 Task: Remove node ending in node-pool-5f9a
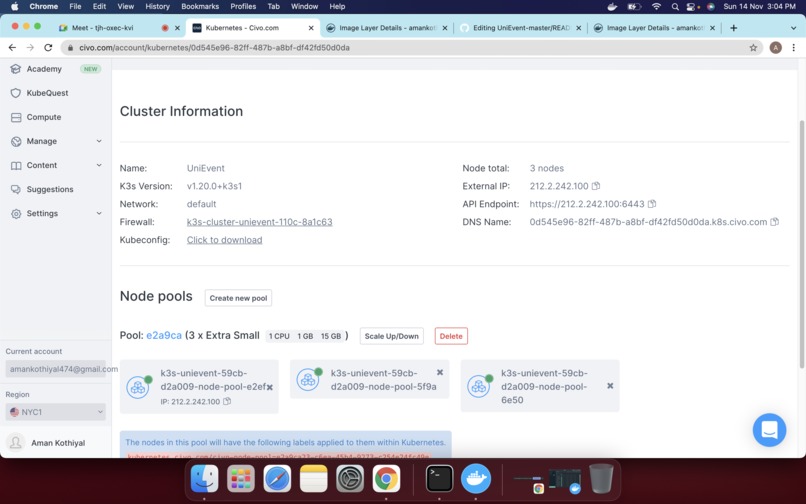coord(440,372)
